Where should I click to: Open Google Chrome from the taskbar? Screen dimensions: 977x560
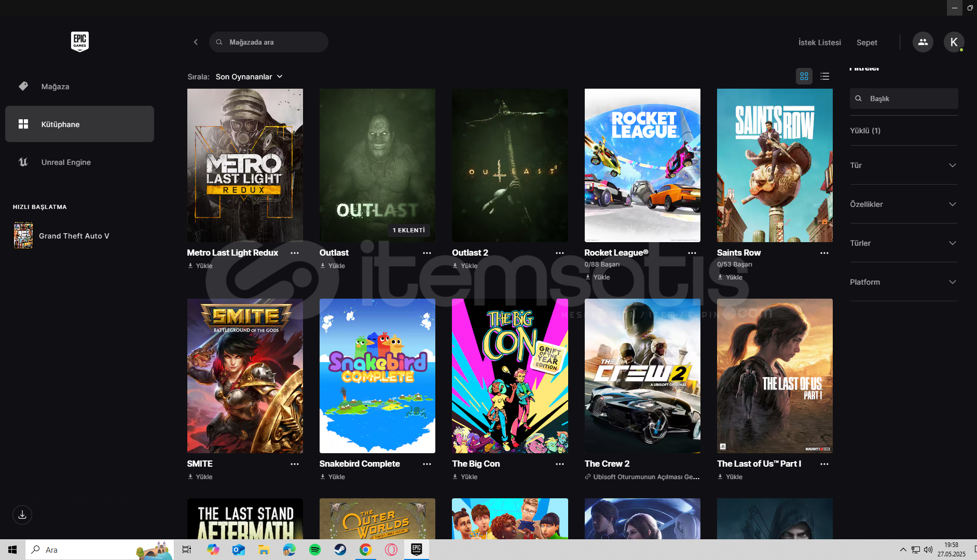(366, 550)
